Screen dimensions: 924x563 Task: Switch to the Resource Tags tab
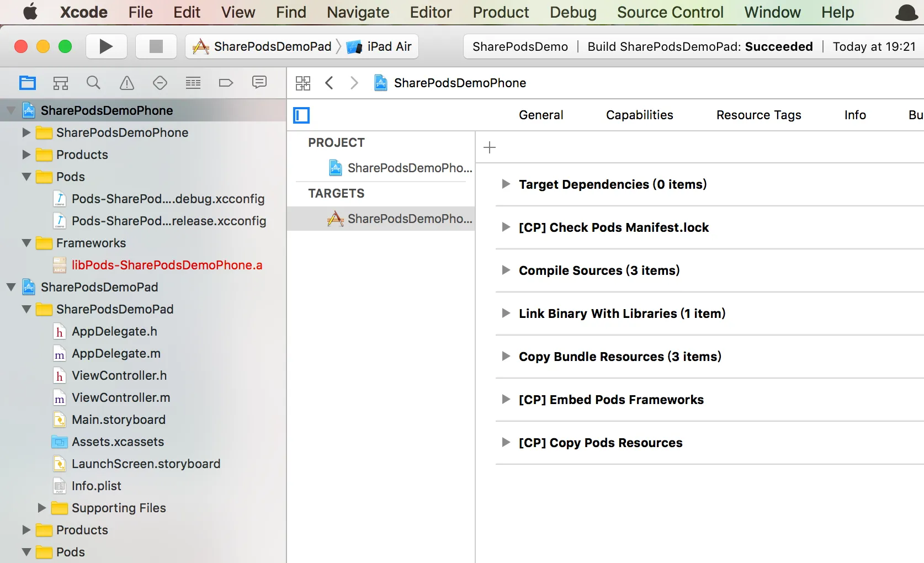click(x=759, y=115)
